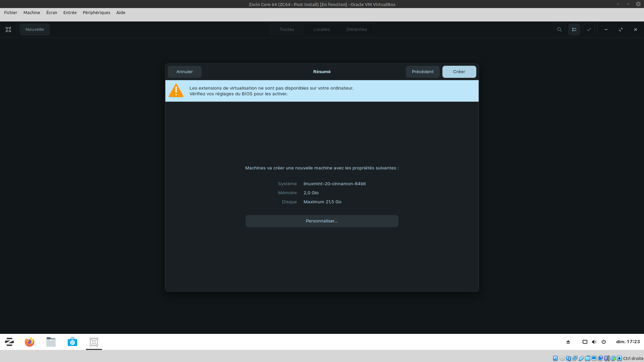Go back with the Précédent button
The width and height of the screenshot is (644, 362).
[422, 72]
